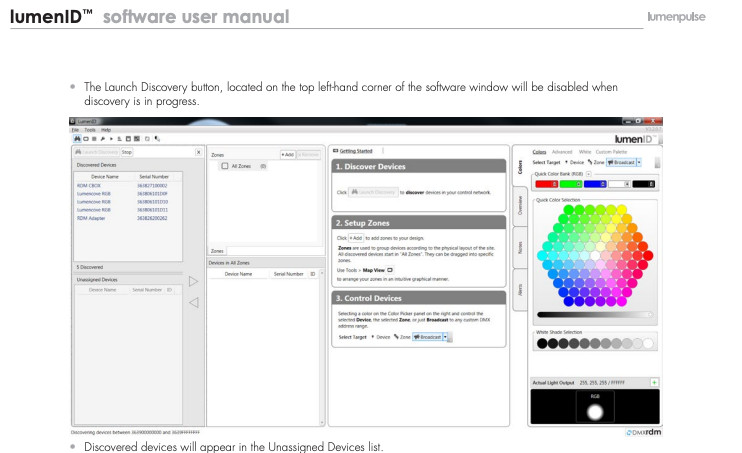Click the Add button in the Zones panel

pyautogui.click(x=288, y=155)
